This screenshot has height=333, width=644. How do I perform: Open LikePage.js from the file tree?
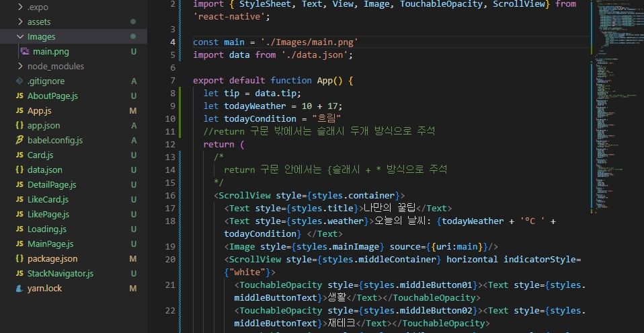pos(48,214)
